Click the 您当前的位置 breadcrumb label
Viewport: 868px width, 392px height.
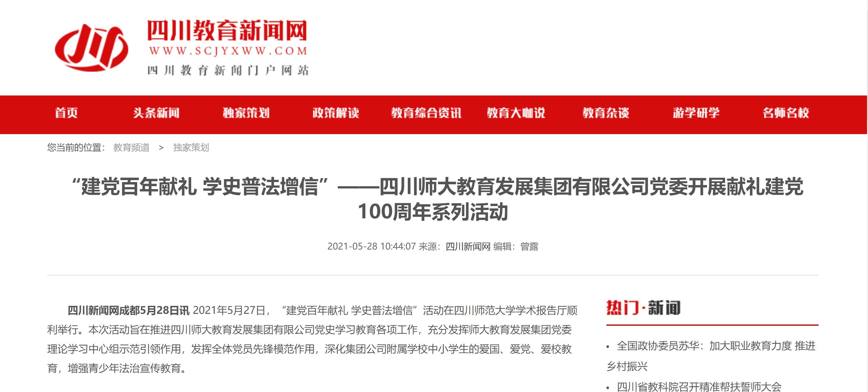pyautogui.click(x=76, y=148)
